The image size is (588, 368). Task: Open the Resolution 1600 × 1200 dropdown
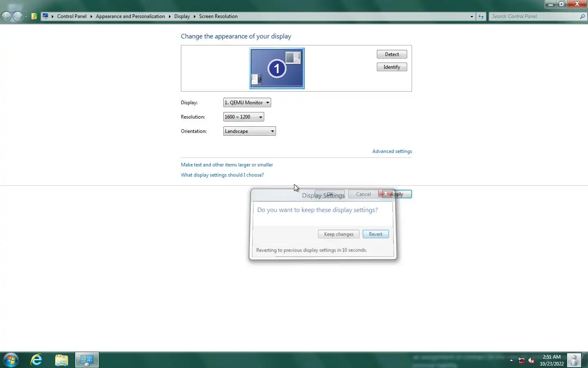[x=243, y=117]
